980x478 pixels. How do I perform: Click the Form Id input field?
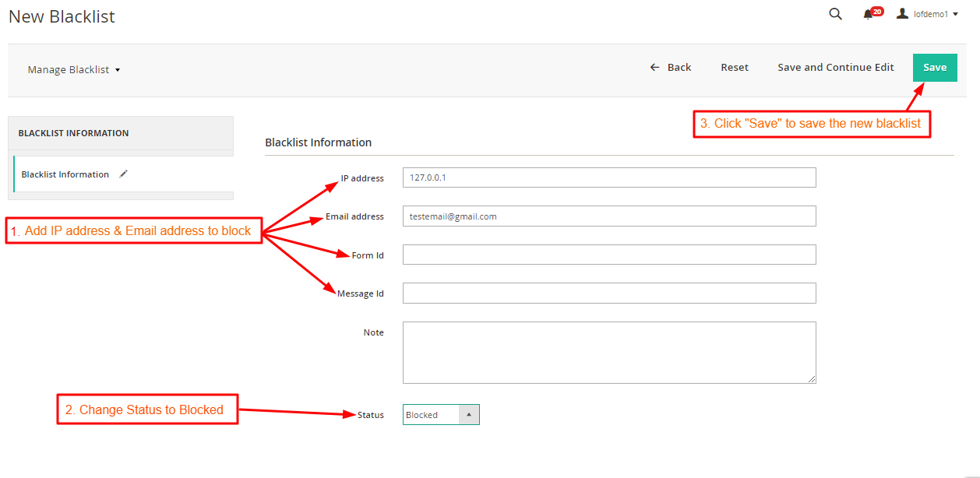[x=608, y=254]
